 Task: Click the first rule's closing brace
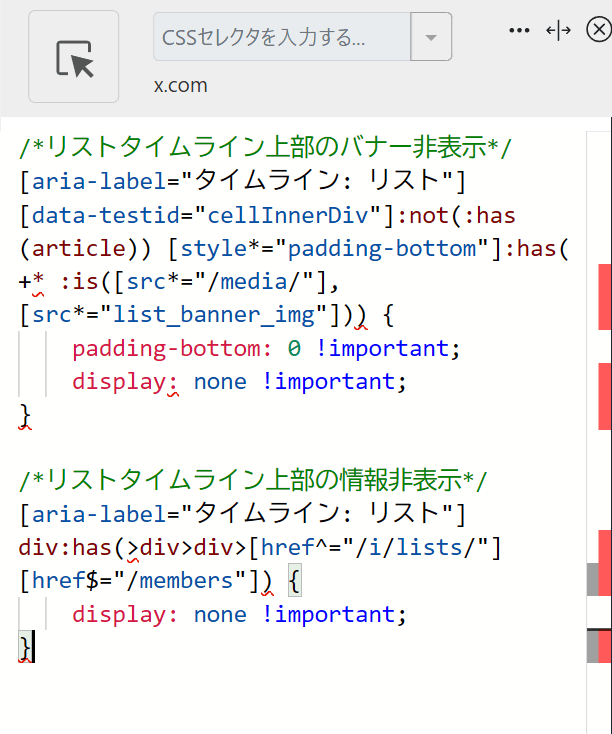click(25, 415)
